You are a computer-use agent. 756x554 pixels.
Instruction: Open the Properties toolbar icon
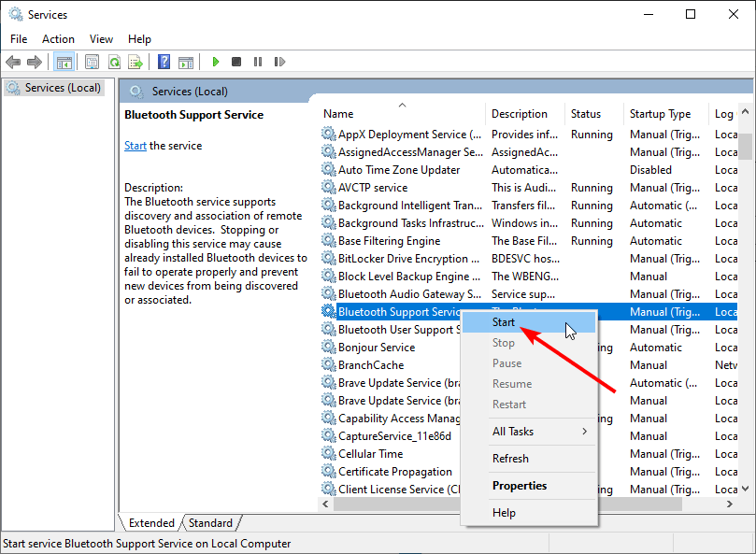92,62
